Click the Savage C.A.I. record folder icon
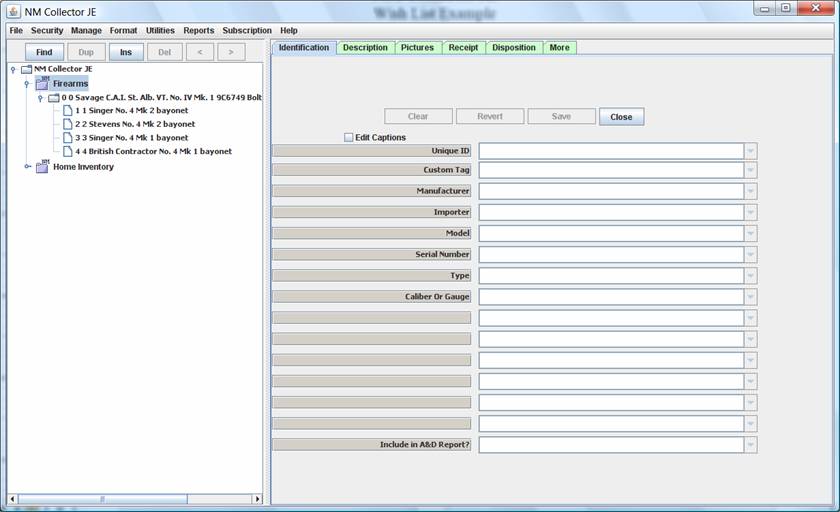Viewport: 840px width, 512px height. [54, 98]
